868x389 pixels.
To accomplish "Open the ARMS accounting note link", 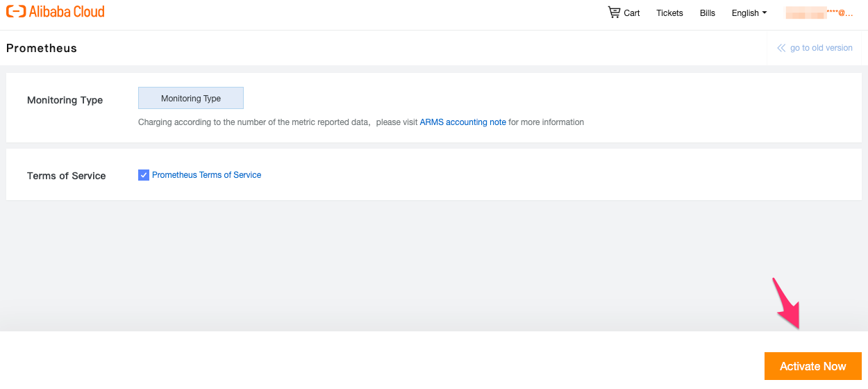I will point(463,122).
